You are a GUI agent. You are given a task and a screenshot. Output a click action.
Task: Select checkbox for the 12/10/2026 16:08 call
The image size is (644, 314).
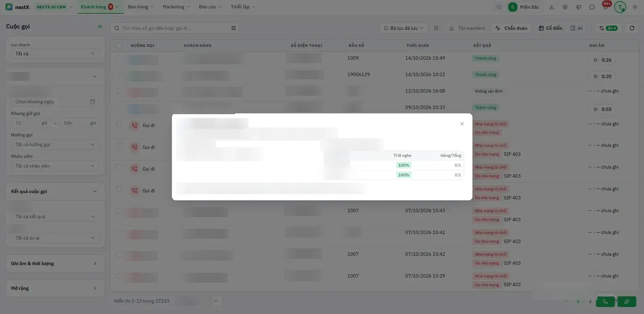click(x=119, y=91)
